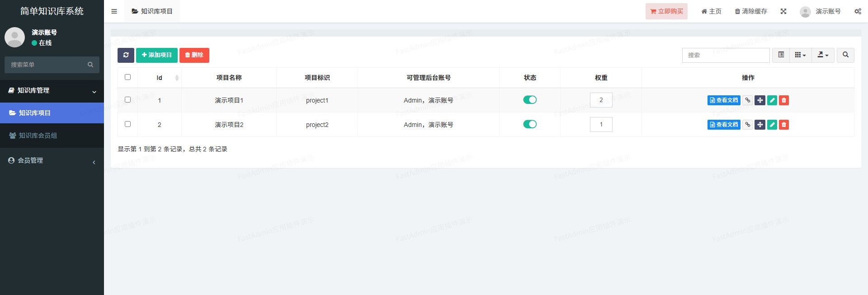
Task: Click the search magnifier button beside the export menu
Action: coord(845,55)
